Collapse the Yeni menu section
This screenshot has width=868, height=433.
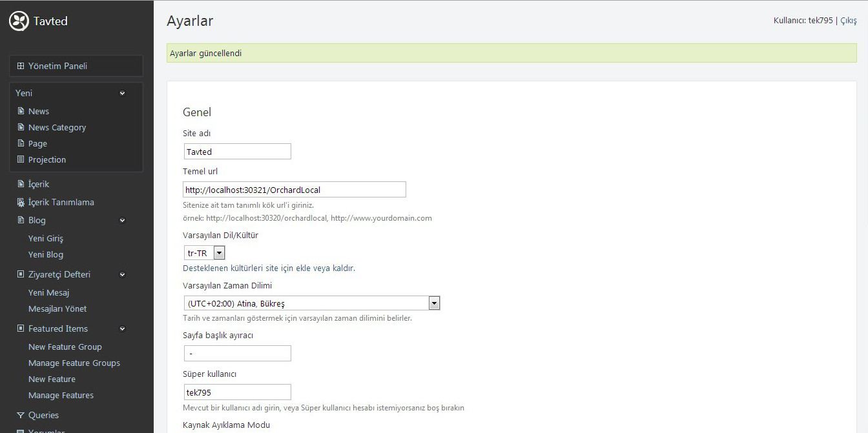pyautogui.click(x=123, y=93)
